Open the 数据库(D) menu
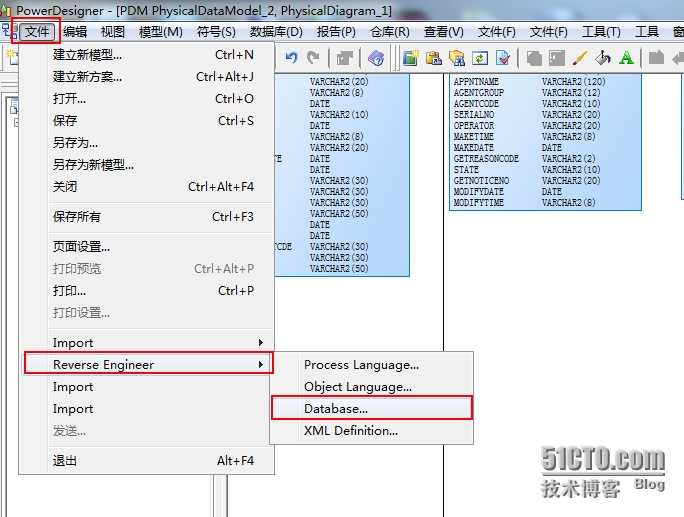 point(276,31)
